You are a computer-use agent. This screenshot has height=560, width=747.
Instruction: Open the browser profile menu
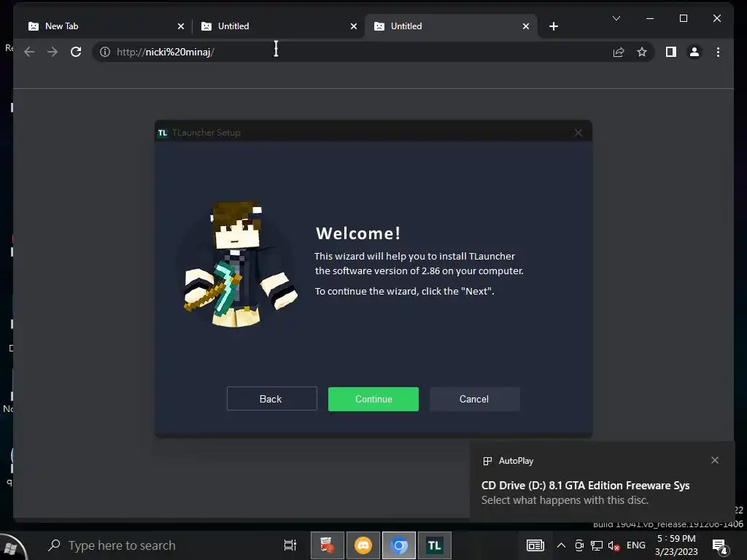(x=694, y=52)
